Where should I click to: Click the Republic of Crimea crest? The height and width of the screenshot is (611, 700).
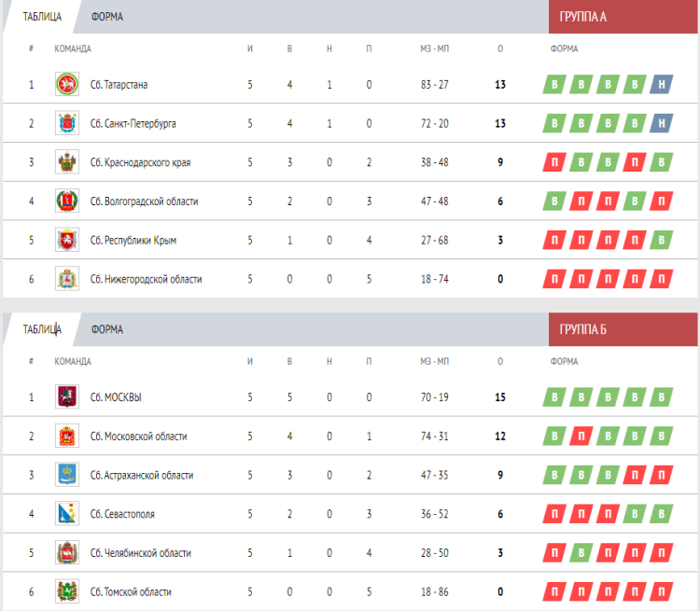[67, 240]
